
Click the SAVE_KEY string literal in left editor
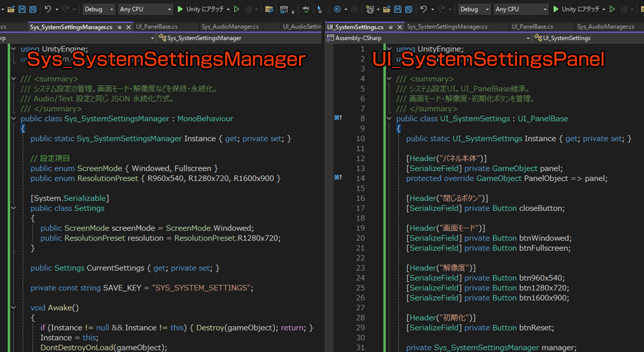click(x=202, y=288)
